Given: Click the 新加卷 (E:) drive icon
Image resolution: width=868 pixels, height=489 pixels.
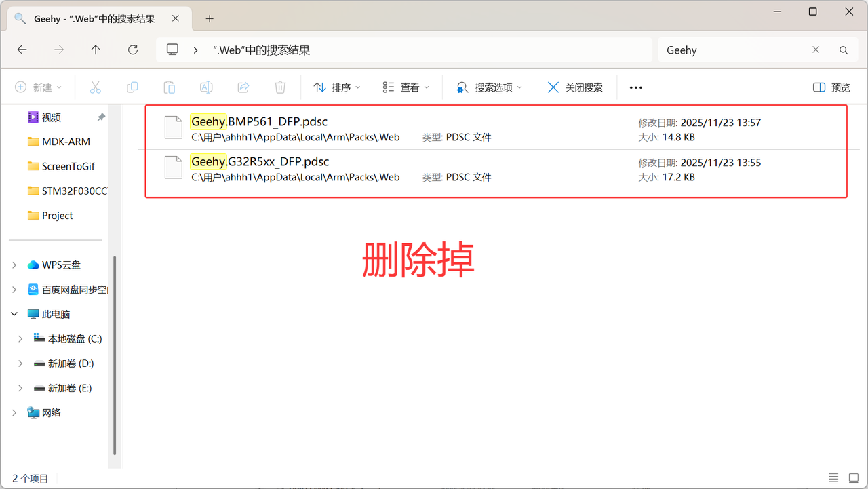Looking at the screenshot, I should [x=39, y=389].
